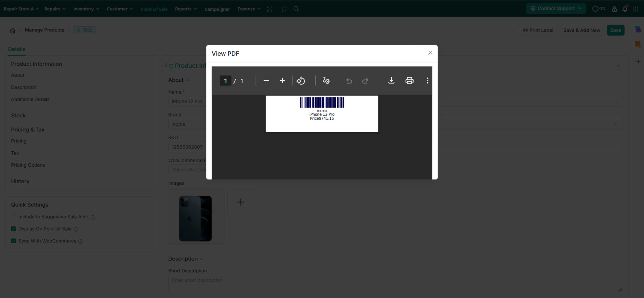Image resolution: width=644 pixels, height=298 pixels.
Task: Click the Print Label button
Action: [x=538, y=30]
